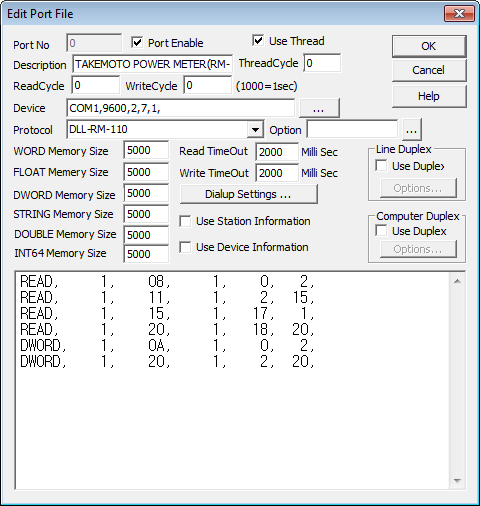This screenshot has width=480, height=506.
Task: Click browse button next to Option field
Action: (x=412, y=129)
